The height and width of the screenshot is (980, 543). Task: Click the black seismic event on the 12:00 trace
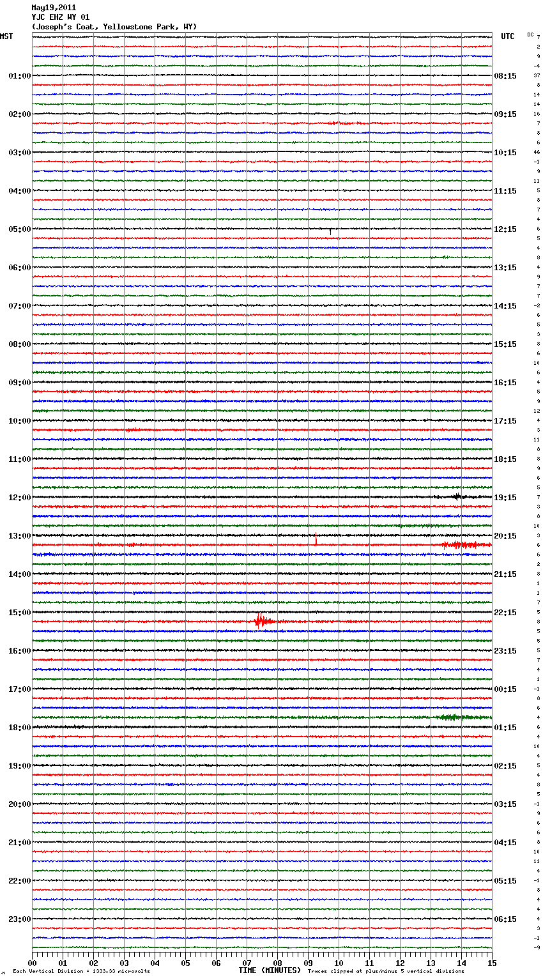[456, 496]
